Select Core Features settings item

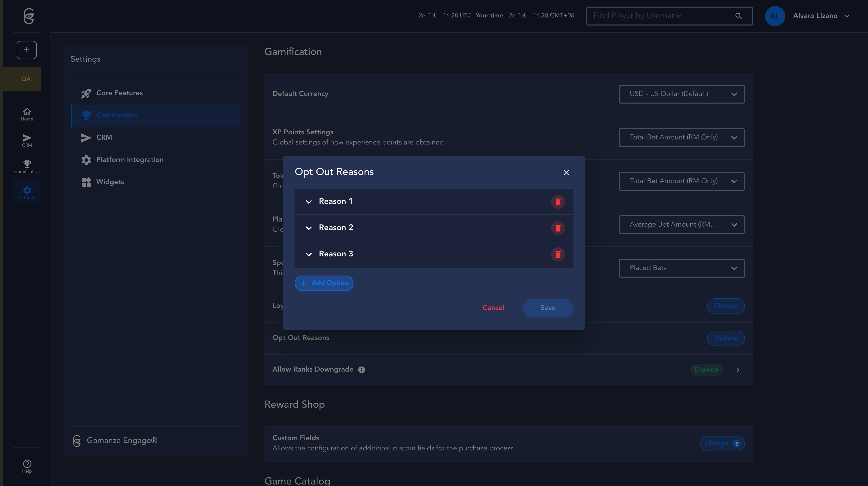pos(119,93)
